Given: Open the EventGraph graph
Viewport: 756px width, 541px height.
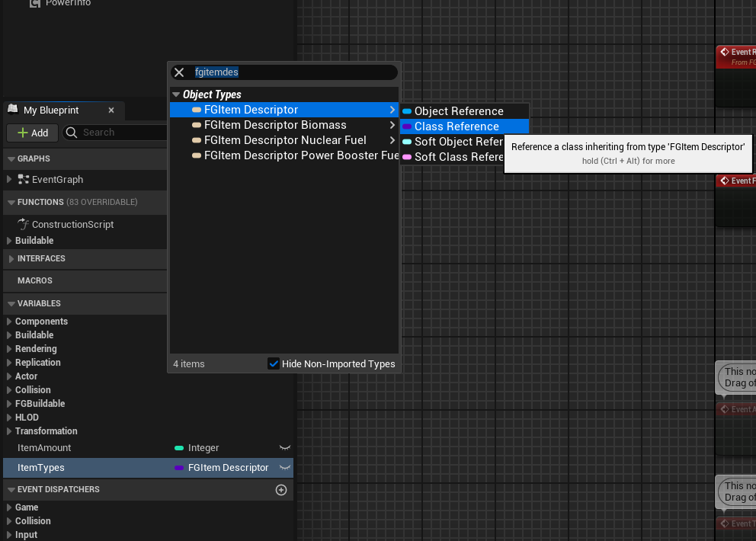Looking at the screenshot, I should pyautogui.click(x=57, y=179).
